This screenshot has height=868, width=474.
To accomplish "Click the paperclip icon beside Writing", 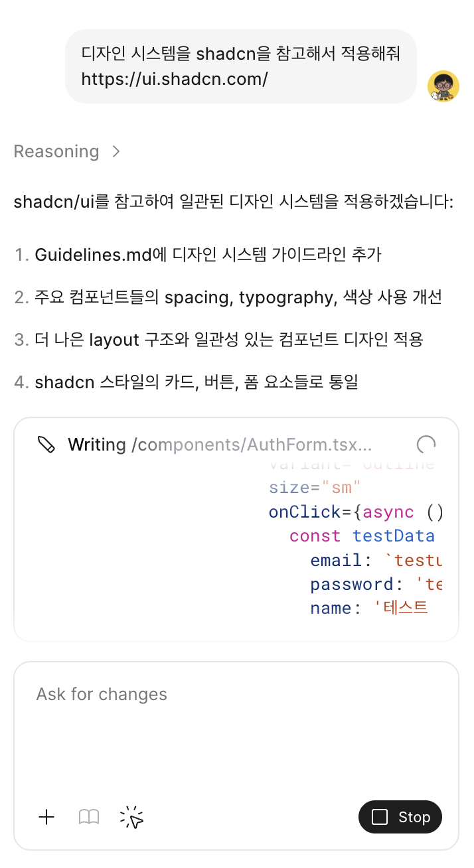I will tap(46, 445).
